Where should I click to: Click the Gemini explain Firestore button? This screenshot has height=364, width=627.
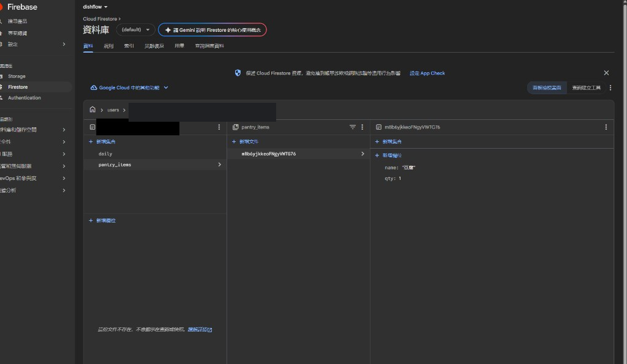(x=212, y=30)
